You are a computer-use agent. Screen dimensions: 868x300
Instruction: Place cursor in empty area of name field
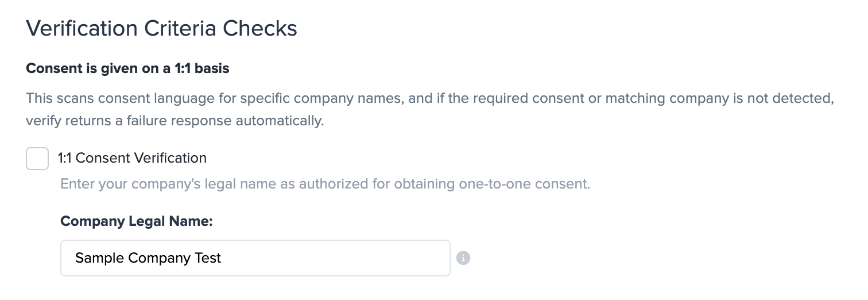click(x=344, y=258)
